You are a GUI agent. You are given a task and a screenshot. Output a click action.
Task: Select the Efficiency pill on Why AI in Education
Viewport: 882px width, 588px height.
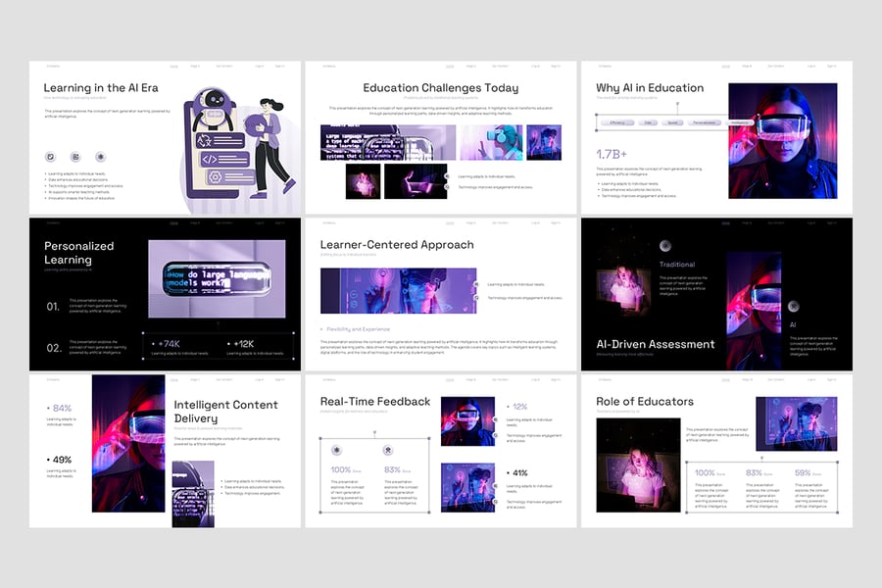click(x=617, y=123)
